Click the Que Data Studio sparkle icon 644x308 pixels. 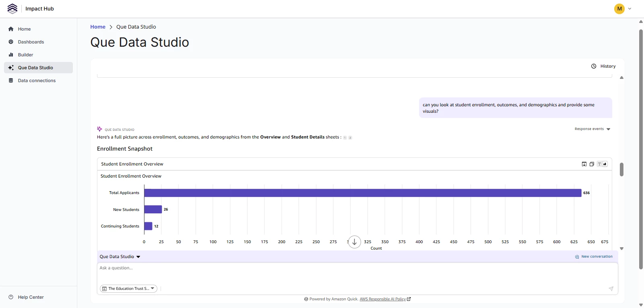pyautogui.click(x=99, y=129)
